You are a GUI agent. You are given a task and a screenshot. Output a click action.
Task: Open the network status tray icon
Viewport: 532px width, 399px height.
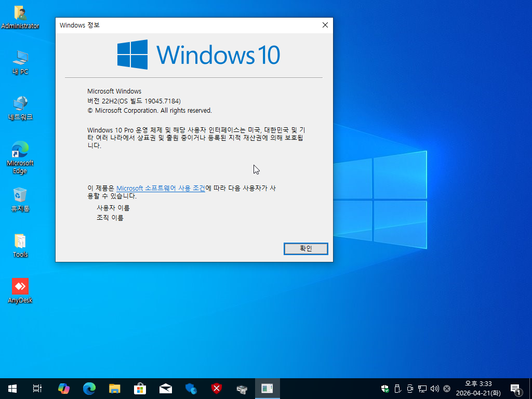point(422,389)
